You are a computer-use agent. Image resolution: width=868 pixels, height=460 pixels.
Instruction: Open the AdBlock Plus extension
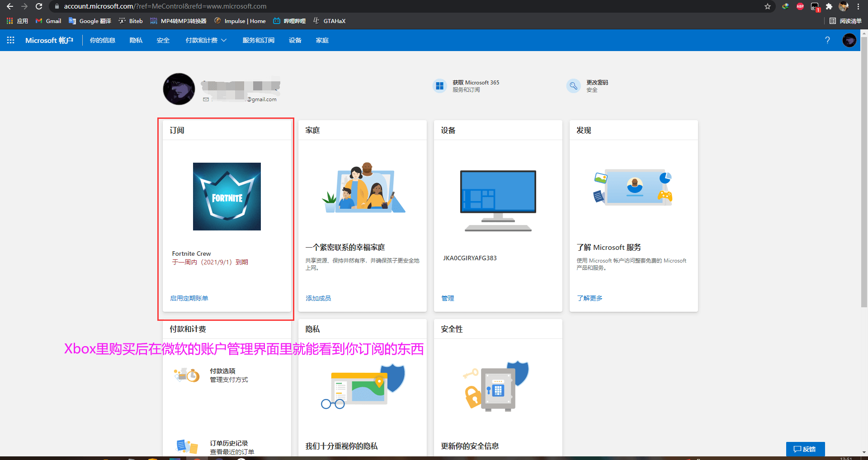coord(800,6)
